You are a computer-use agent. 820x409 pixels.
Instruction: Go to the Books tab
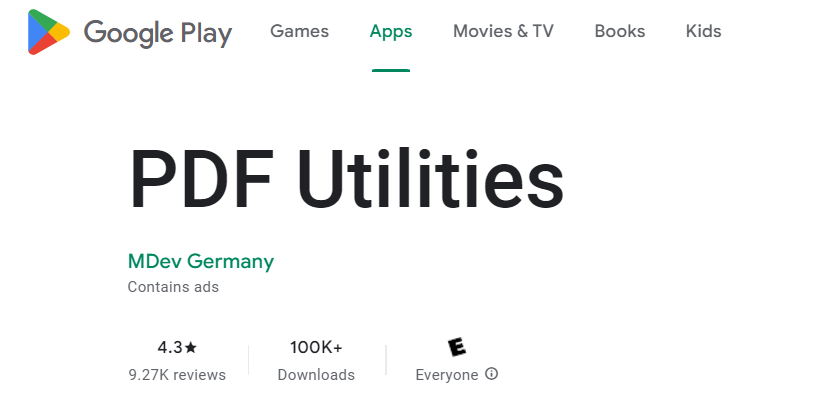click(620, 31)
